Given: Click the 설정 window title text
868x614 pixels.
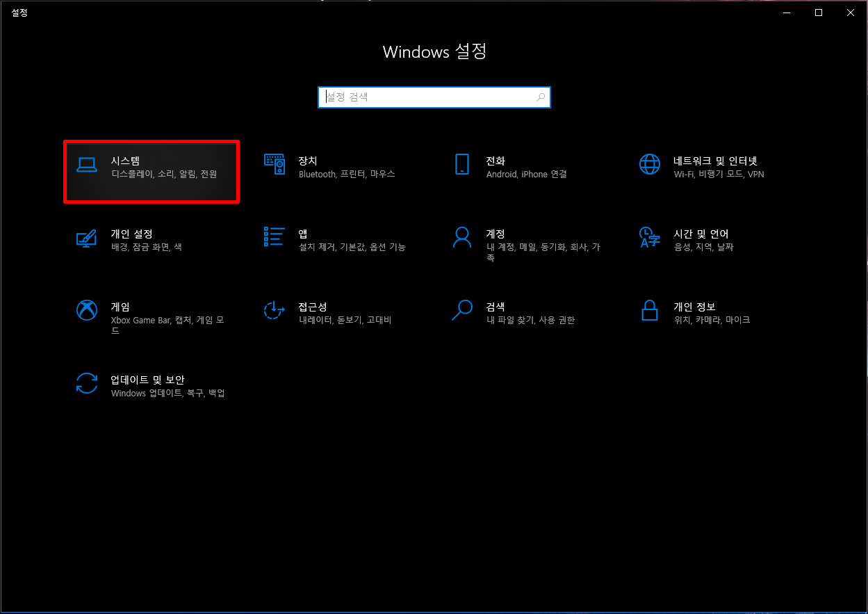Looking at the screenshot, I should 19,13.
